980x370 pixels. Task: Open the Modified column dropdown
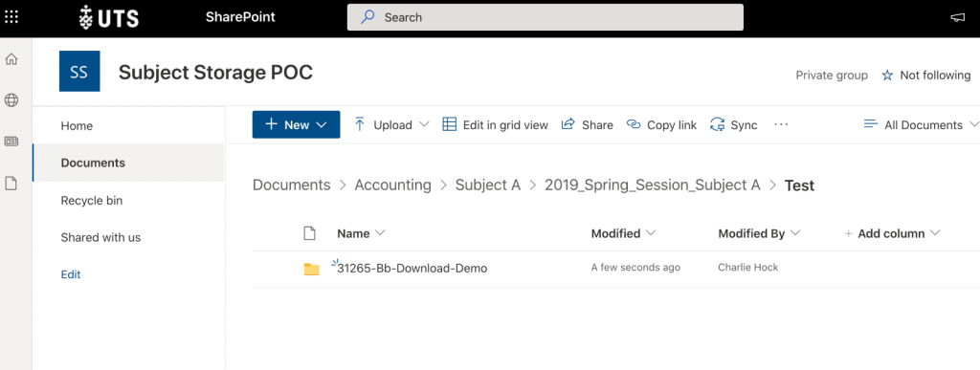pos(651,233)
